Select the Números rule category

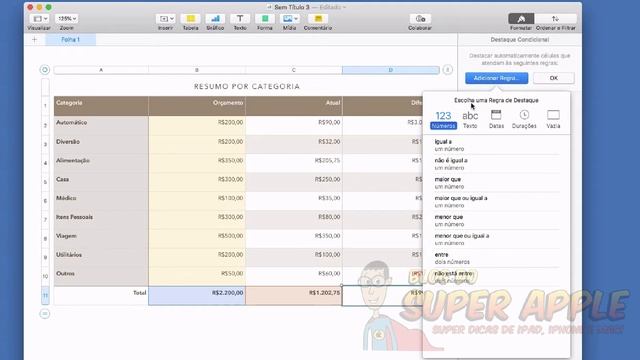coord(443,120)
